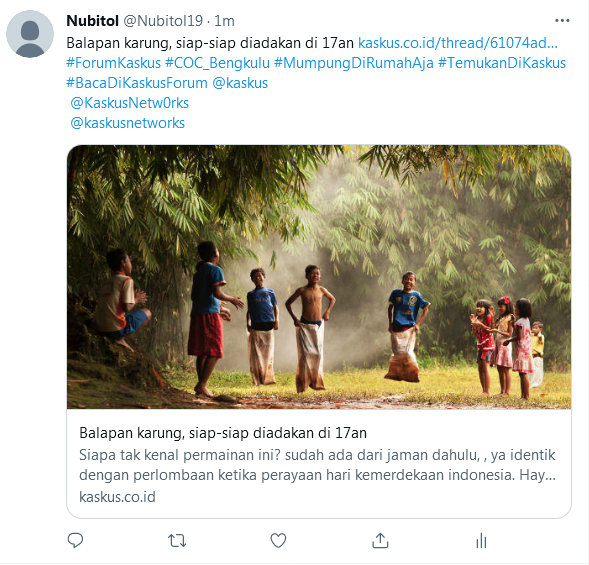Click the reply speech bubble icon
Viewport: 589px width, 565px height.
(x=75, y=541)
